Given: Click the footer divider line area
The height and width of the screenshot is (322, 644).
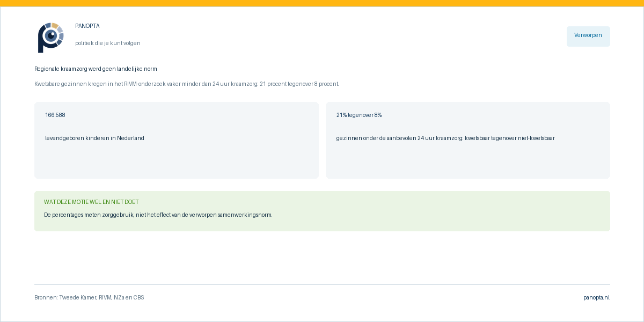Looking at the screenshot, I should (322, 284).
